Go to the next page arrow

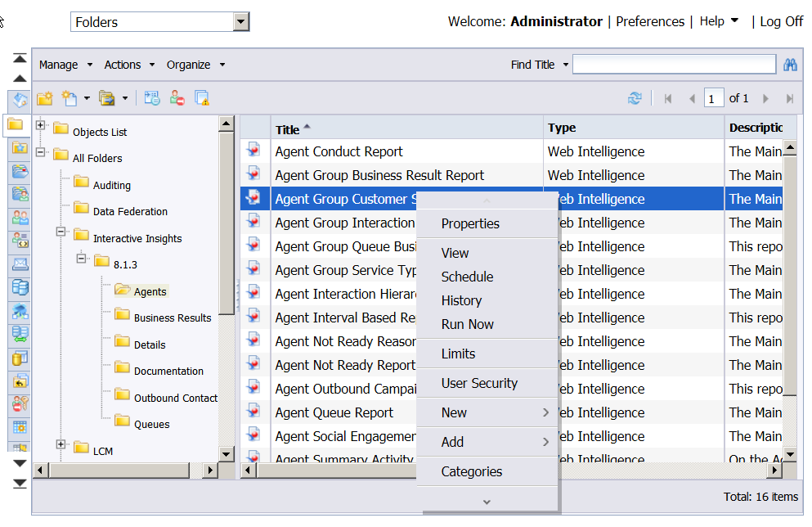click(x=765, y=98)
